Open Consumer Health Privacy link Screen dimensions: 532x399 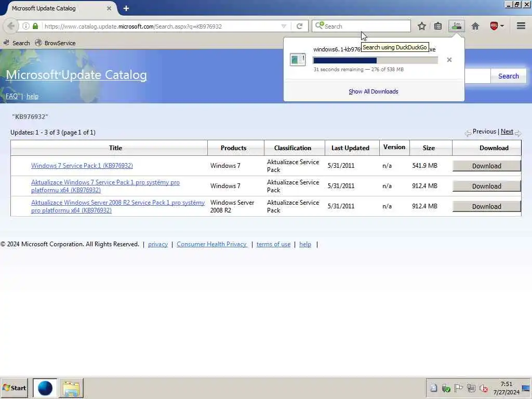(212, 244)
